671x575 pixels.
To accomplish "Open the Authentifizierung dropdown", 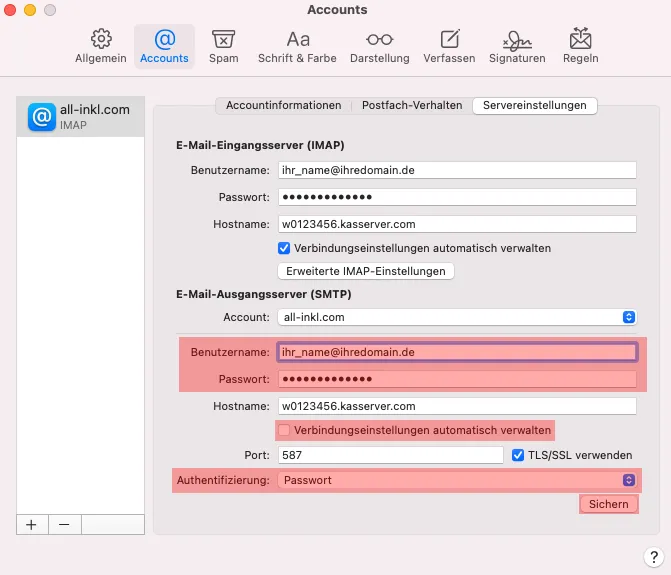I will (457, 480).
